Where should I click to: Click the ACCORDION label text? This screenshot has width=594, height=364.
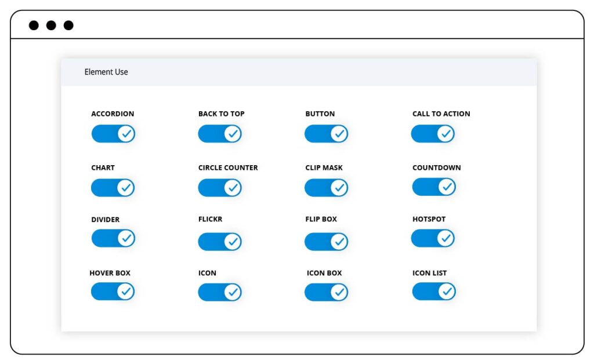(x=113, y=114)
